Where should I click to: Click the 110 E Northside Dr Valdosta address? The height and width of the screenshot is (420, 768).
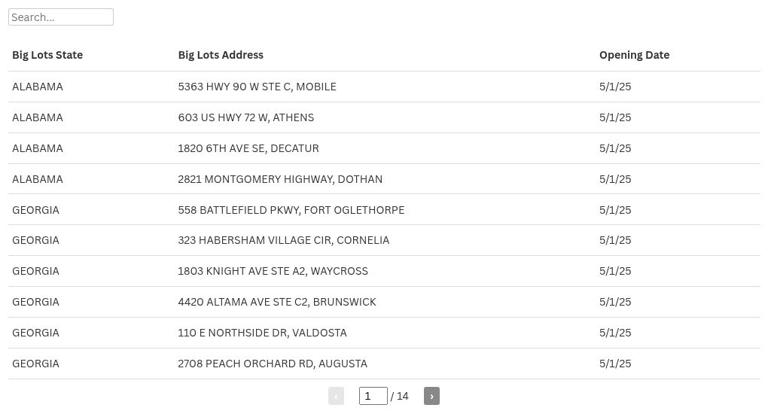262,333
